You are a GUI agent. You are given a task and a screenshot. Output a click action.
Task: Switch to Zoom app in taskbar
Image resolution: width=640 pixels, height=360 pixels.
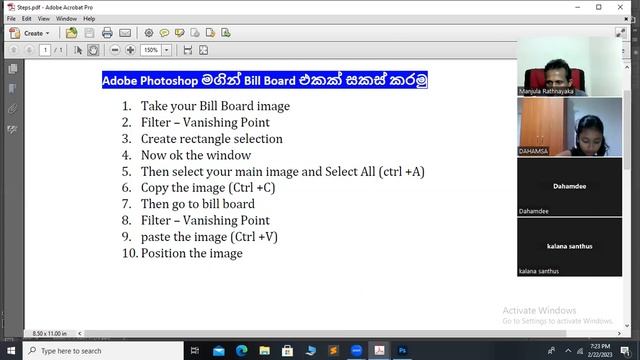356,351
